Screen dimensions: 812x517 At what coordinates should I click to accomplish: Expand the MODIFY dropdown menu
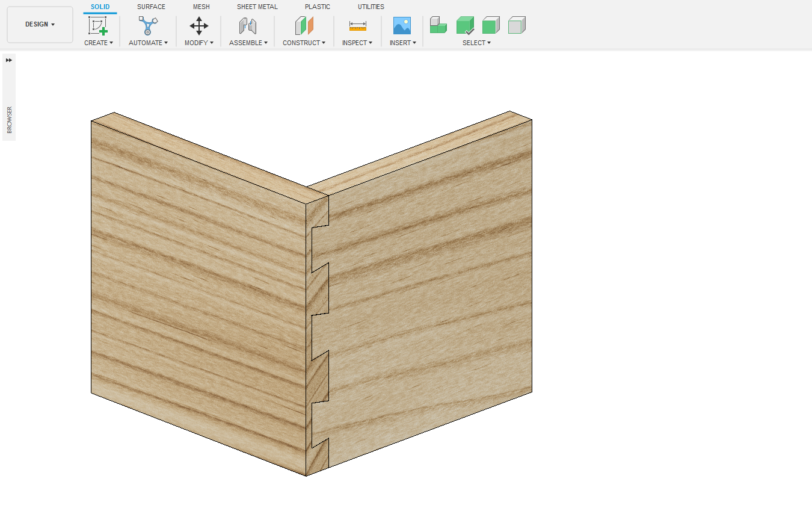click(x=198, y=43)
